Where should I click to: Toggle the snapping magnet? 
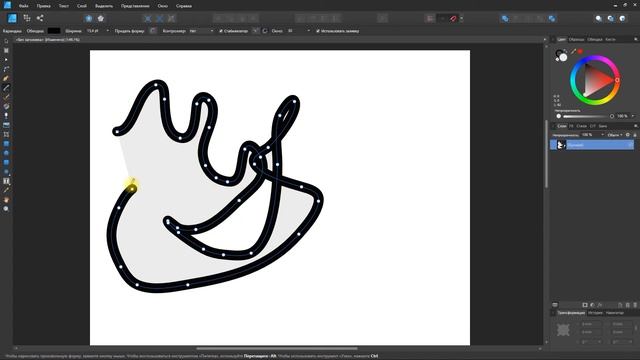(453, 18)
